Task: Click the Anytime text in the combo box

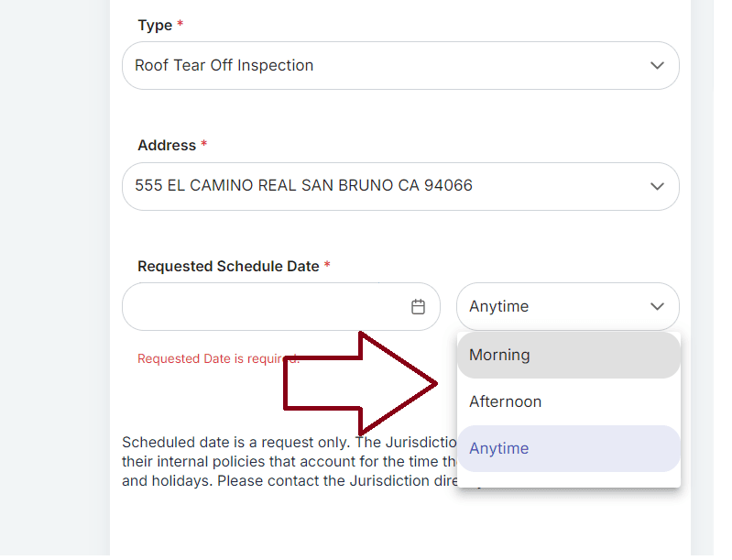Action: 499,307
